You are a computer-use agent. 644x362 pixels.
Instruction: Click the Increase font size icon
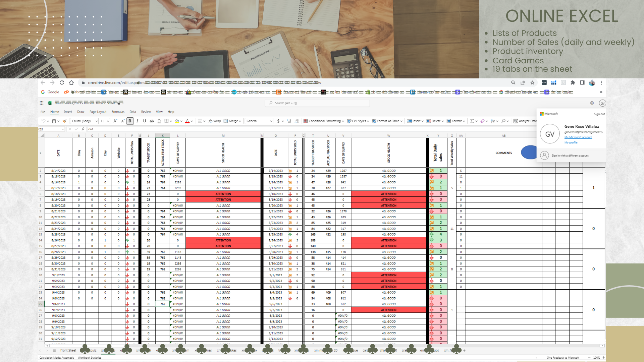point(115,121)
